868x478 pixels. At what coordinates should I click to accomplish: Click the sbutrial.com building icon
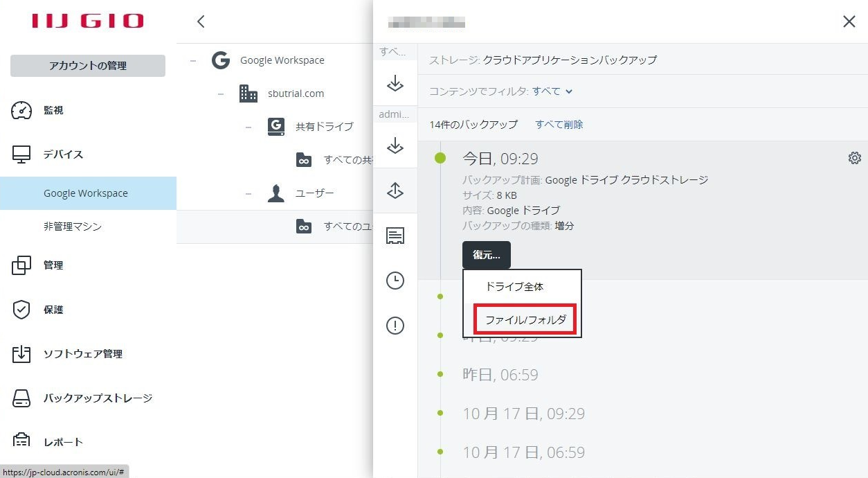(248, 94)
